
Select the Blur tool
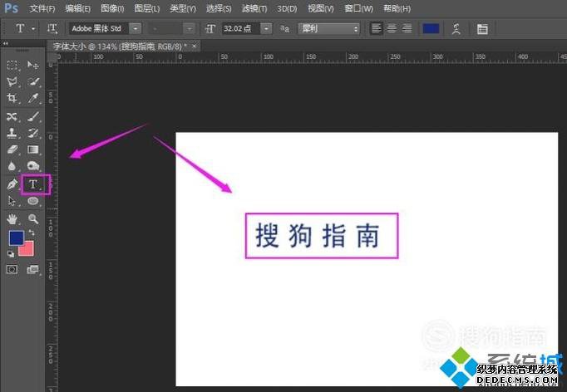[12, 166]
